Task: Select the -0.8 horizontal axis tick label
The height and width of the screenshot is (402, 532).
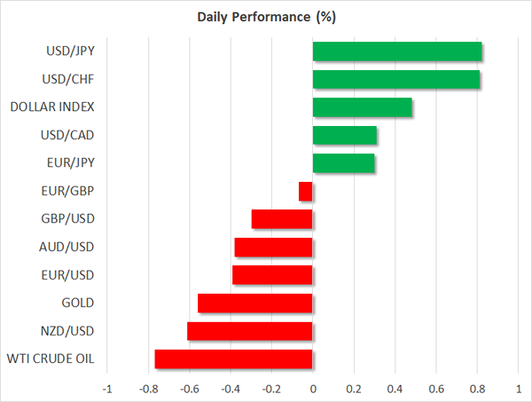Action: [x=147, y=389]
